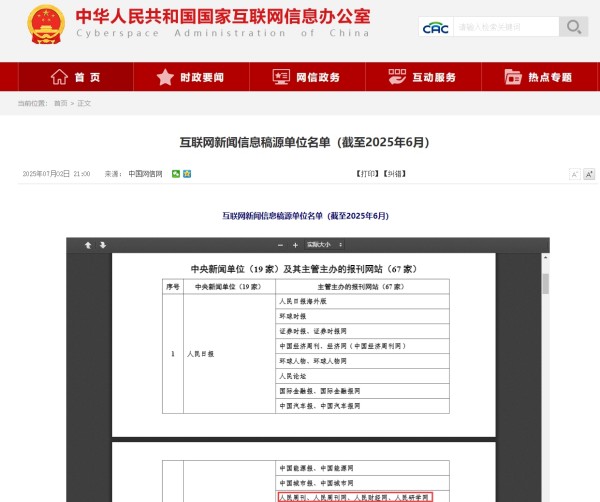This screenshot has height=502, width=600.
Task: Increase article font size (large A)
Action: 589,174
